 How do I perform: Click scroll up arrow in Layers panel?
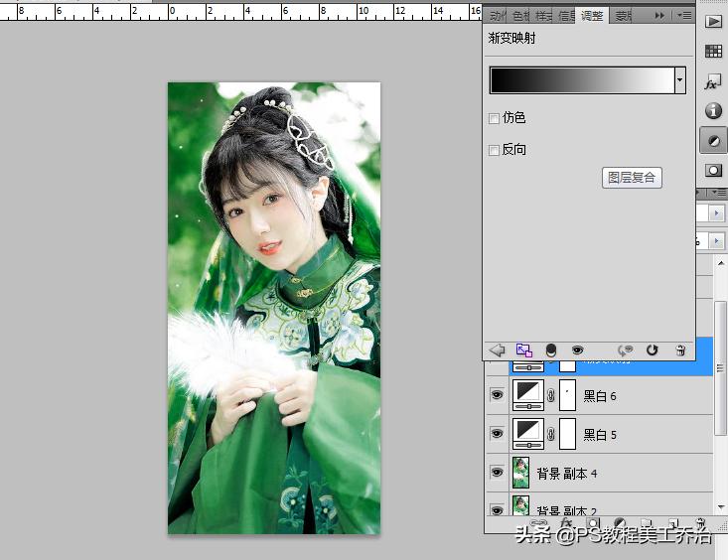tap(721, 263)
